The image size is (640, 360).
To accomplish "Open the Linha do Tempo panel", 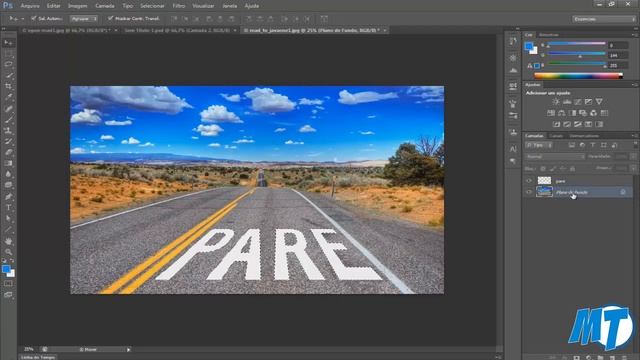I will (38, 357).
